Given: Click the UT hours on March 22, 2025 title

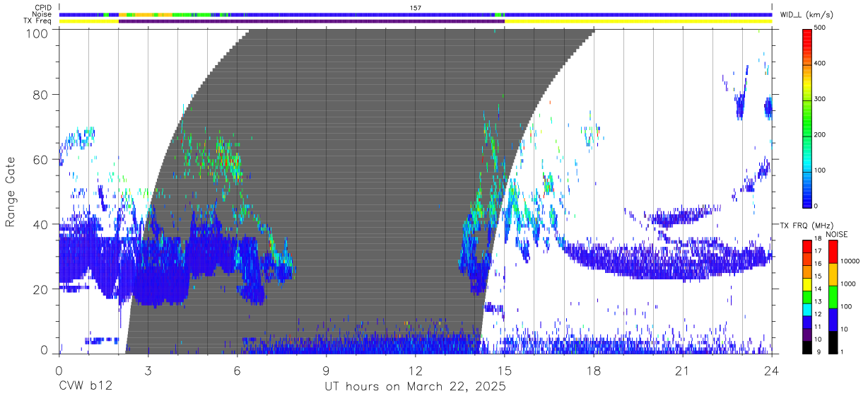Looking at the screenshot, I should pyautogui.click(x=415, y=387).
